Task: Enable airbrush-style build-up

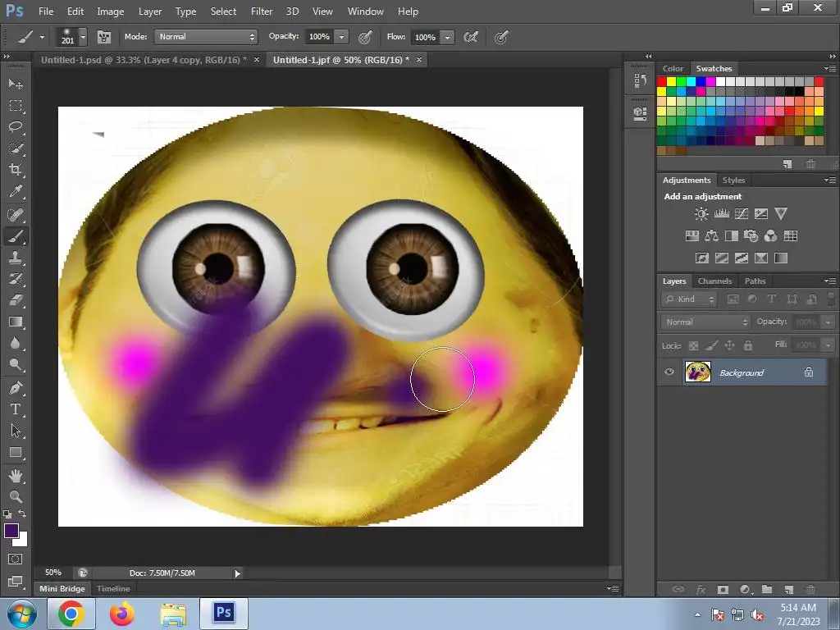Action: pyautogui.click(x=470, y=37)
